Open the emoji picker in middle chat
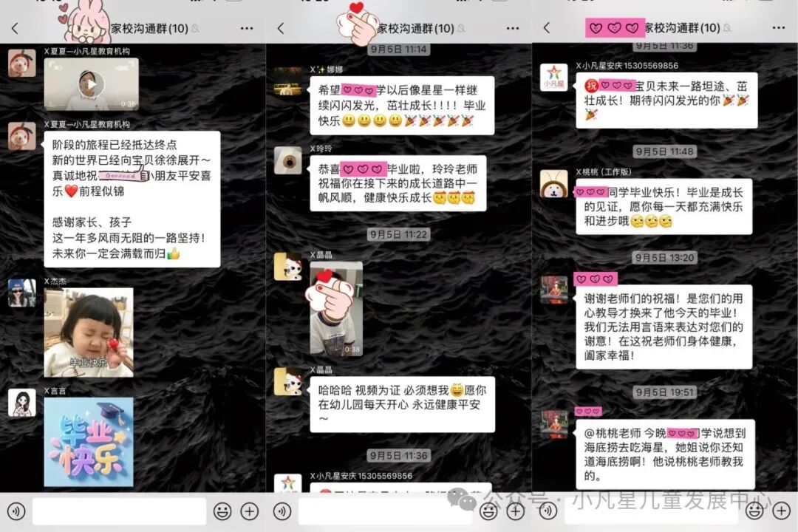Image resolution: width=798 pixels, height=532 pixels. [x=488, y=511]
